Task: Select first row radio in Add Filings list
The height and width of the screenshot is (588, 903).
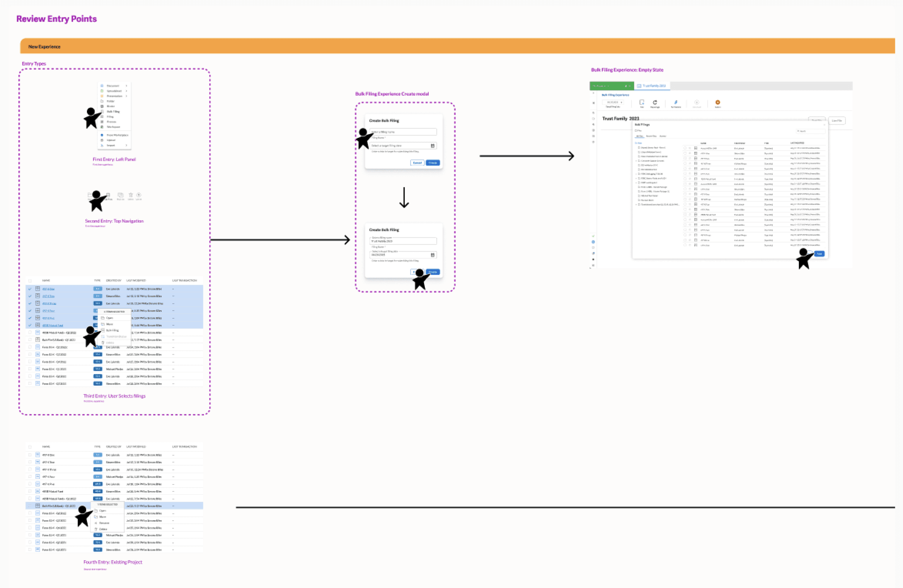Action: 685,148
